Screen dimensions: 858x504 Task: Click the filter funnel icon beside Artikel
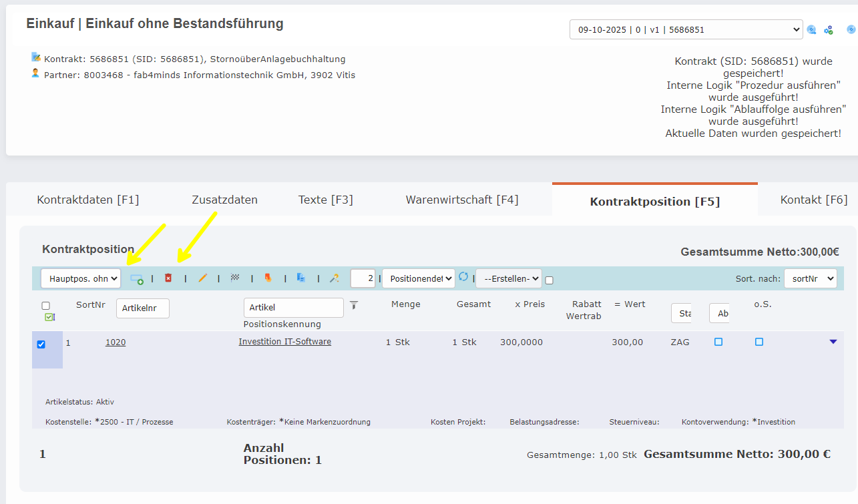coord(354,305)
